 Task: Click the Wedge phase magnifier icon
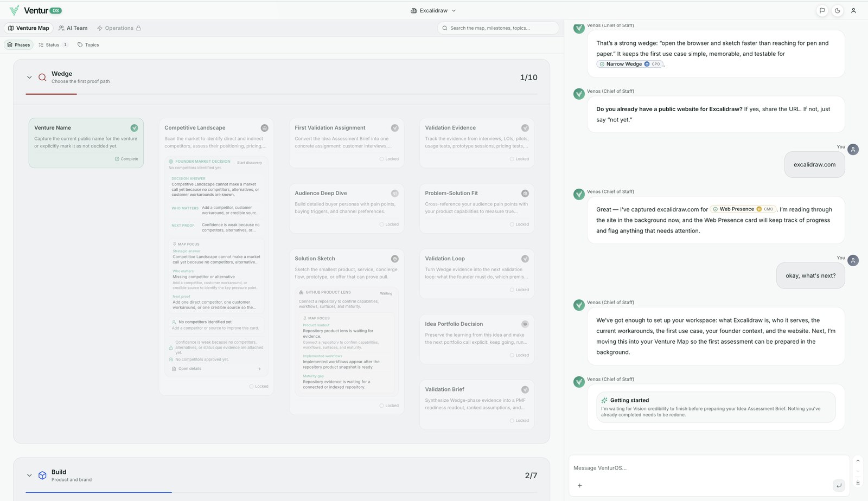(x=42, y=78)
